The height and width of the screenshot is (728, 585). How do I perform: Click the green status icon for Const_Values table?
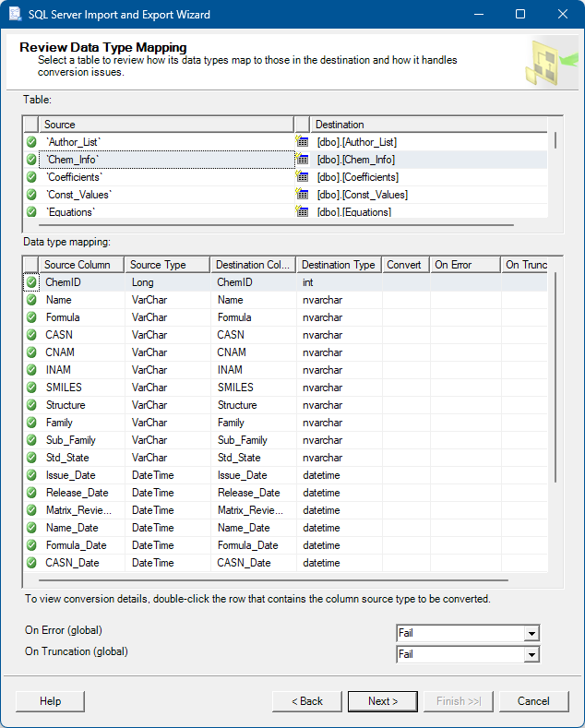[x=31, y=195]
